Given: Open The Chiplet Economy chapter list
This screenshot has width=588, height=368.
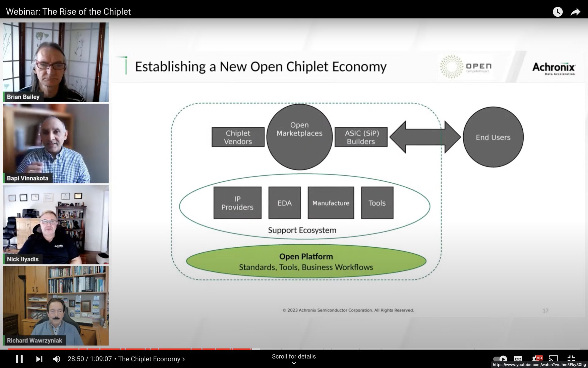Looking at the screenshot, I should pyautogui.click(x=151, y=359).
